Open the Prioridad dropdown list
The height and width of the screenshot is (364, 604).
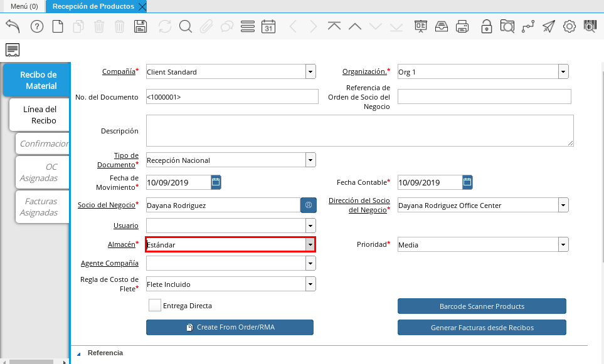click(x=563, y=244)
